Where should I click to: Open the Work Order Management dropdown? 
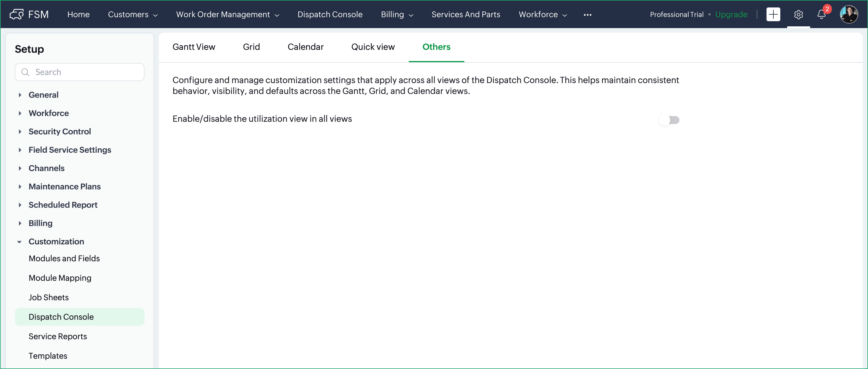point(227,15)
